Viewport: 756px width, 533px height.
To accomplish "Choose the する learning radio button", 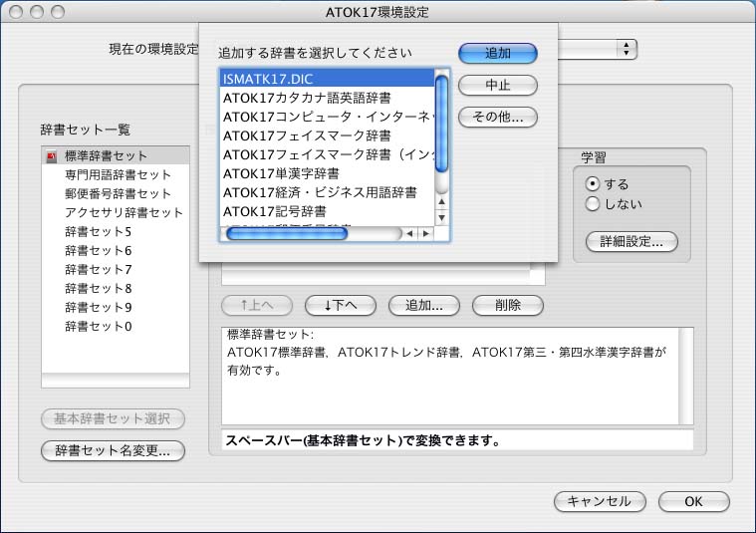I will coord(592,184).
